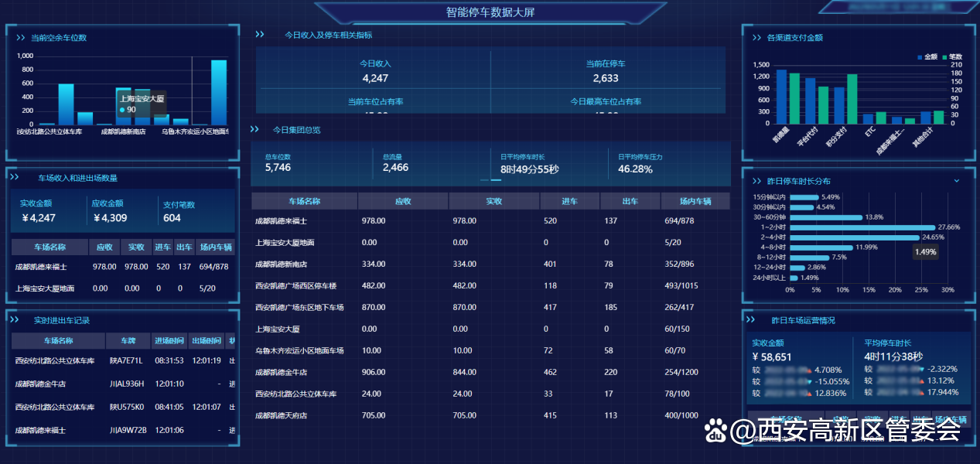Click 西安凯德广场西区停车楼 row in center table

[295, 285]
